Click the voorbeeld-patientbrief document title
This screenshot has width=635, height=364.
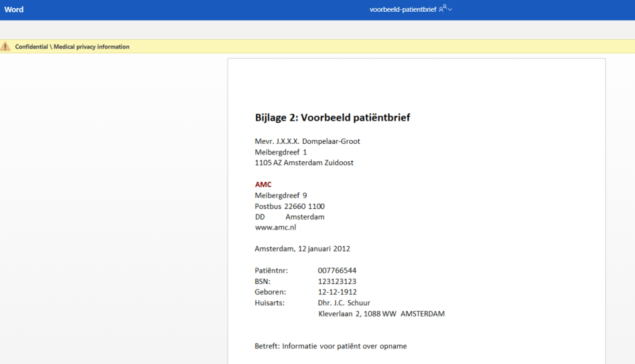[x=402, y=9]
